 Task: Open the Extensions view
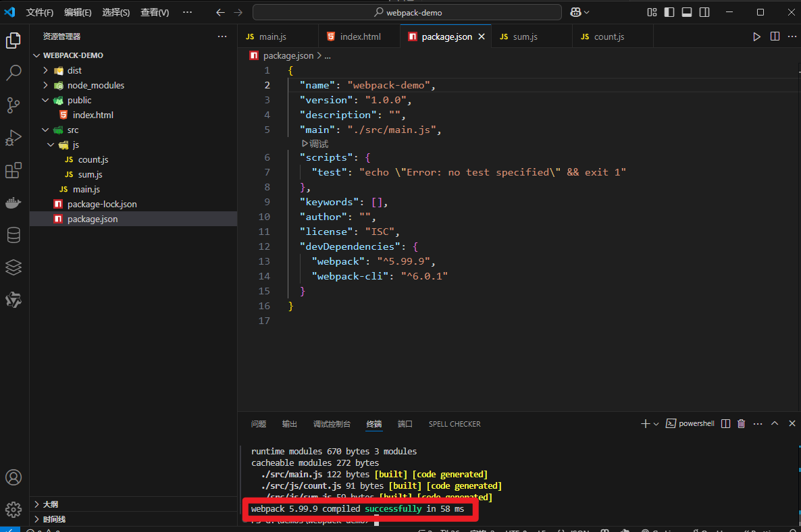pos(14,170)
